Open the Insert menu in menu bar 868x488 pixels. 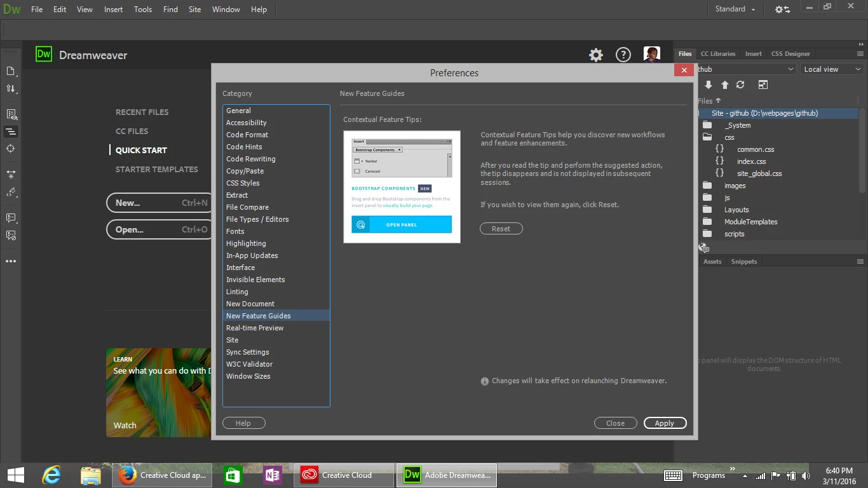click(114, 10)
